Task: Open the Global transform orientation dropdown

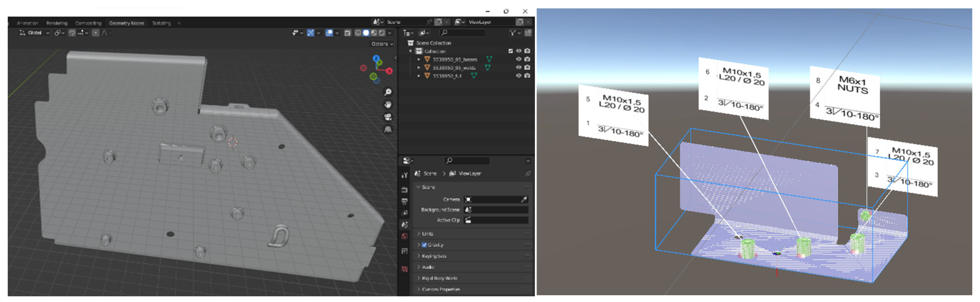Action: point(35,33)
